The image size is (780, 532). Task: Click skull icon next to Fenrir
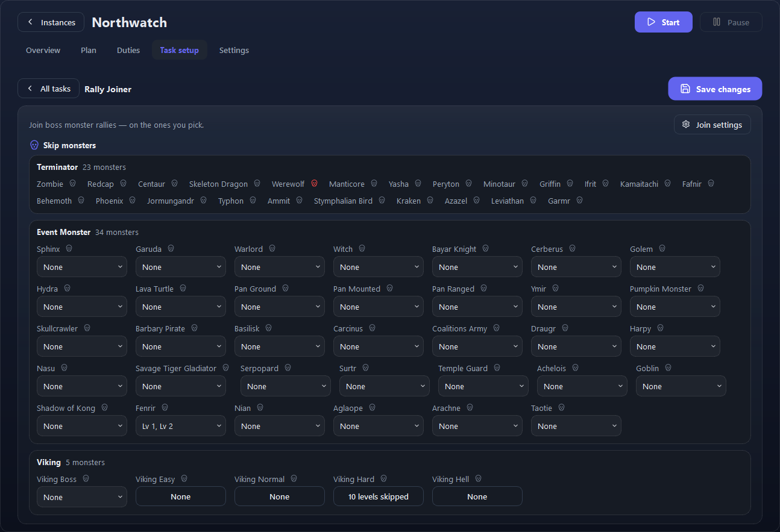(x=165, y=408)
